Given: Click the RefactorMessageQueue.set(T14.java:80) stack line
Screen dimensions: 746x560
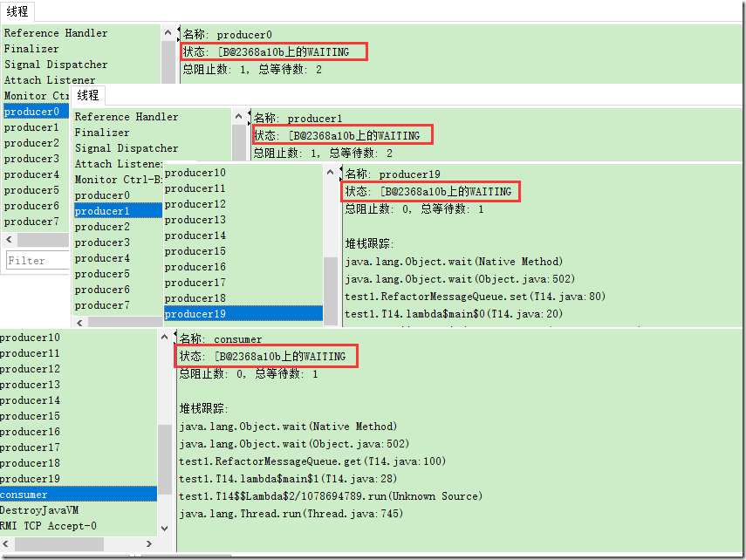Looking at the screenshot, I should (475, 297).
